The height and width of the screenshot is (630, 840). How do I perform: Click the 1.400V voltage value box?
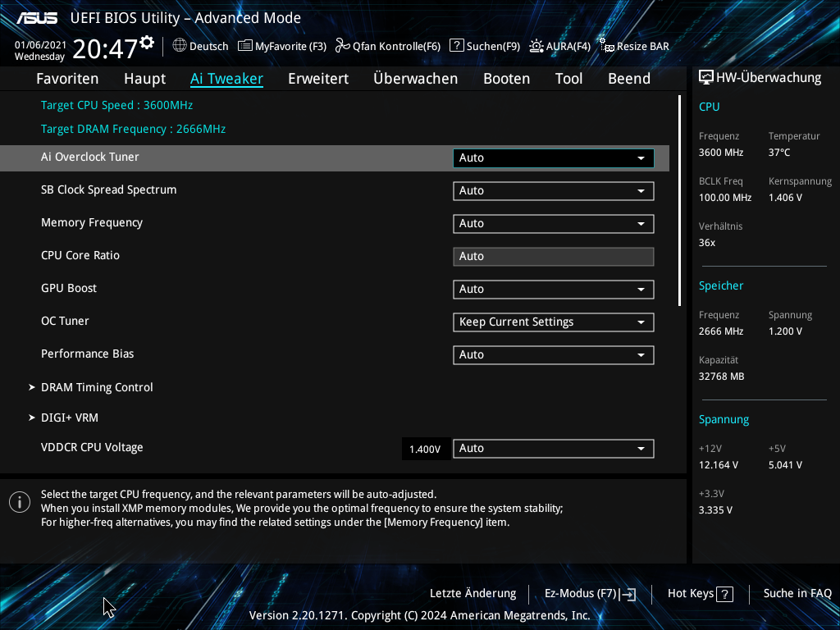[x=426, y=449]
